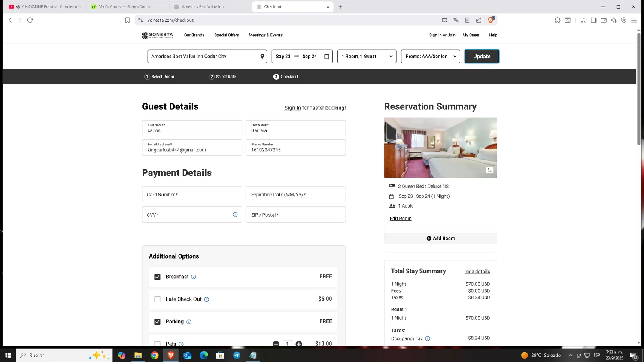
Task: Open the Sep 23 to Sep 24 date picker
Action: coord(303,56)
